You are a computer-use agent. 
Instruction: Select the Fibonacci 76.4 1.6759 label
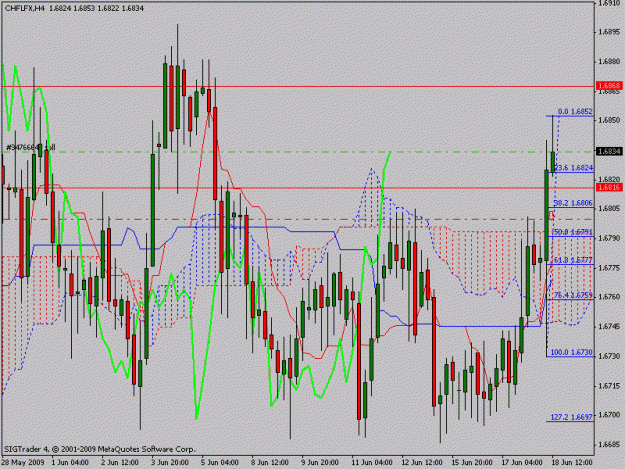point(574,295)
